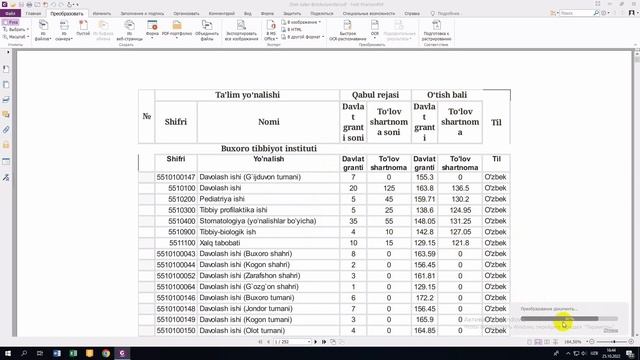Export all images icon
Screen dimensions: 640x360
coord(241,30)
